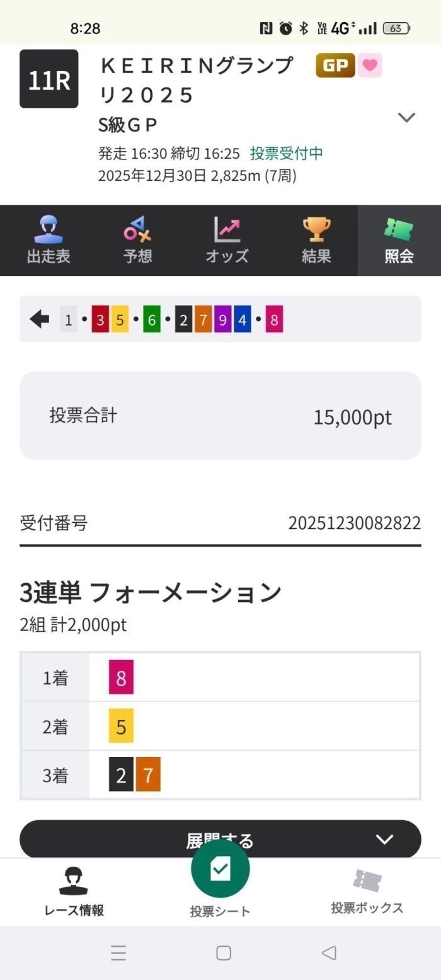The image size is (441, 980).
Task: Tap the pink heart favorite toggle
Action: [x=370, y=66]
